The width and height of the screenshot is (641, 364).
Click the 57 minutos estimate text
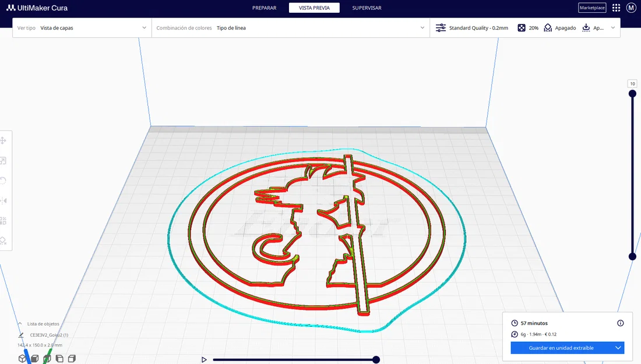(x=534, y=323)
